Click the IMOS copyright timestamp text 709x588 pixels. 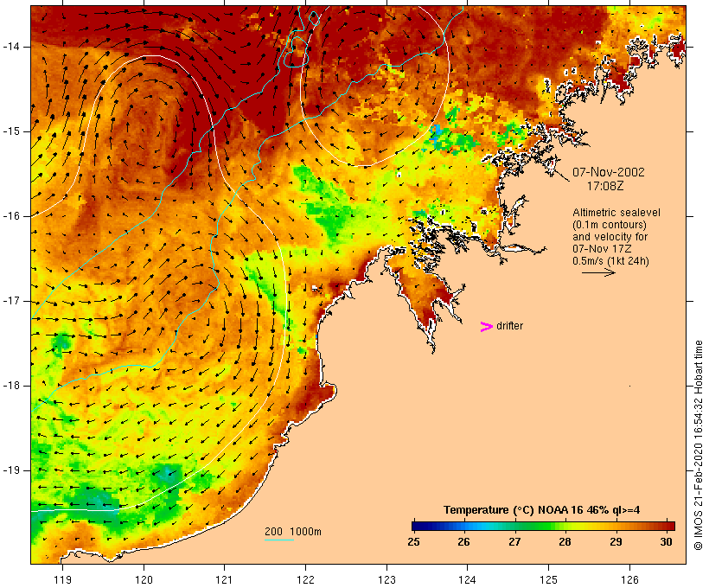click(x=699, y=445)
